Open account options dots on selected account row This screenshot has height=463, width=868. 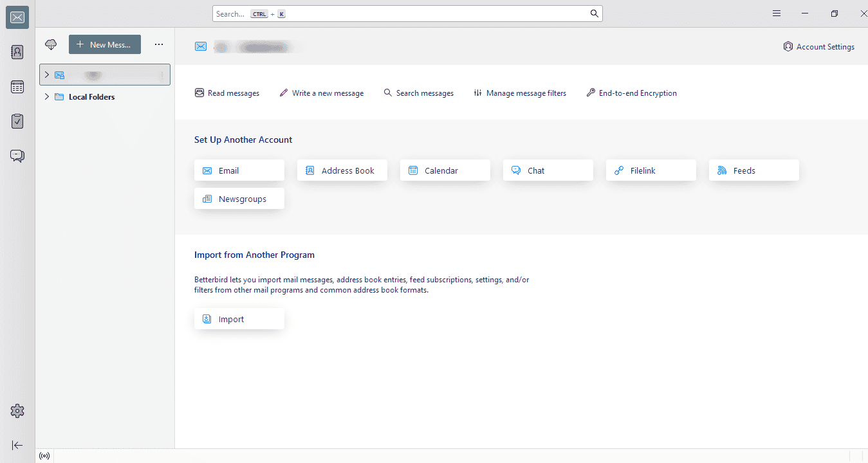coord(162,75)
